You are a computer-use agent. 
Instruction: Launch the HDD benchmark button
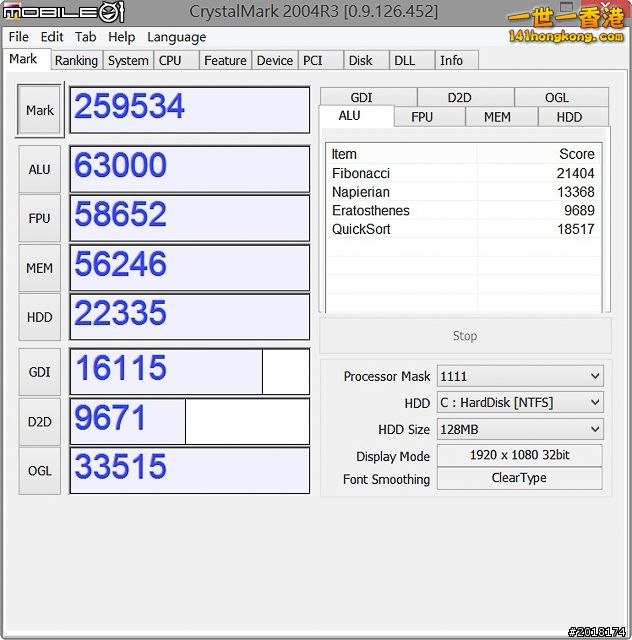[40, 317]
